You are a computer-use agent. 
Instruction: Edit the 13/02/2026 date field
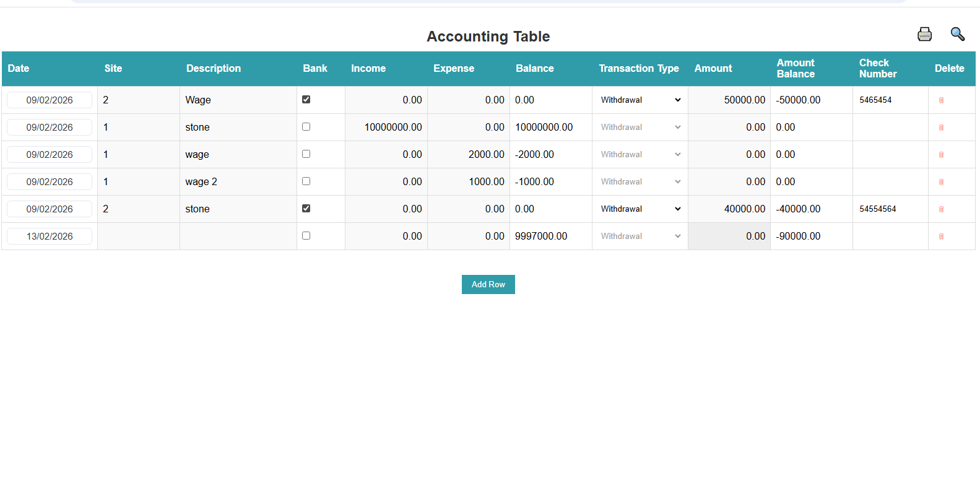[50, 236]
